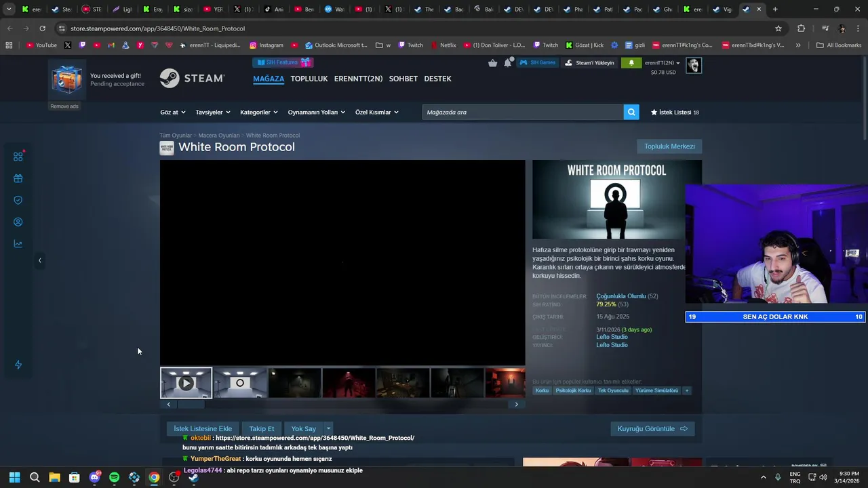Select the MAĞAZA tab
868x488 pixels.
click(x=269, y=79)
